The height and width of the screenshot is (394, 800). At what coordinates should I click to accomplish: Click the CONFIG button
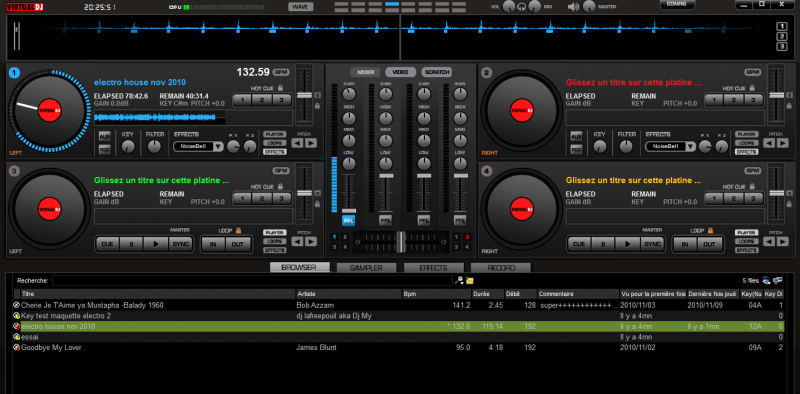pos(677,4)
